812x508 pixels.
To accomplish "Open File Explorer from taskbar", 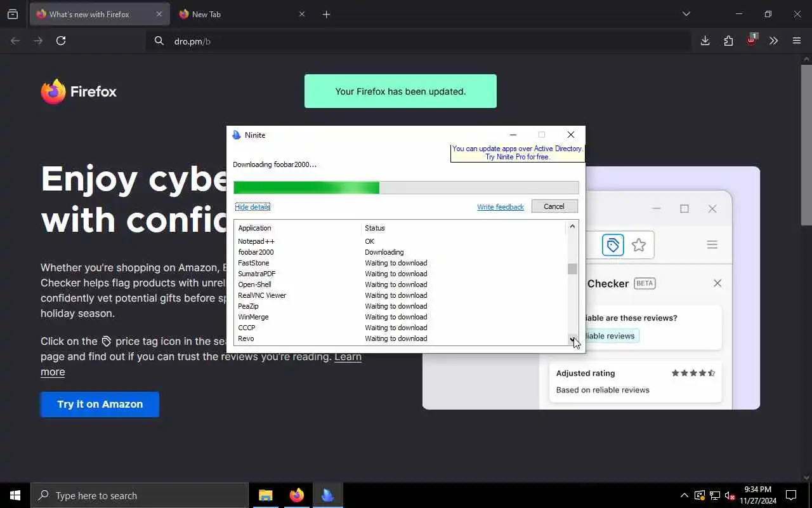I will (266, 495).
